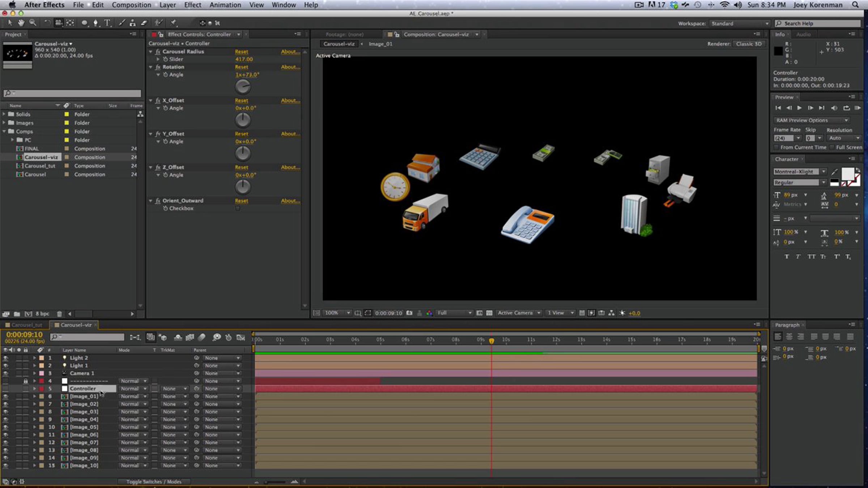Screen dimensions: 868x488
Task: Hide the Light 2 layer eye icon
Action: [5, 358]
